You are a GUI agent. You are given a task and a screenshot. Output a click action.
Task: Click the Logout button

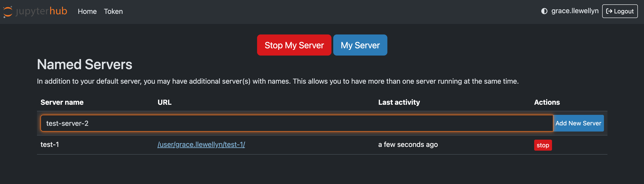620,11
